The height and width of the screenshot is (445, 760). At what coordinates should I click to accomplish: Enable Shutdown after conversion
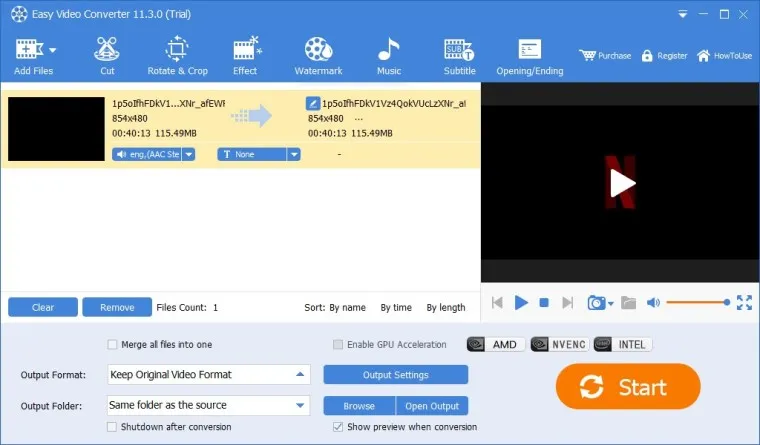click(x=112, y=427)
